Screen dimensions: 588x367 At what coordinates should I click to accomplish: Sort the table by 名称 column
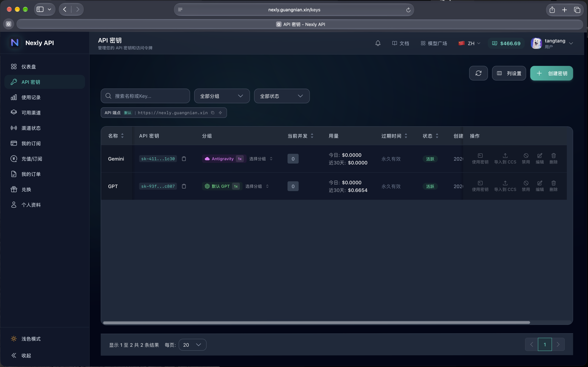(x=116, y=136)
